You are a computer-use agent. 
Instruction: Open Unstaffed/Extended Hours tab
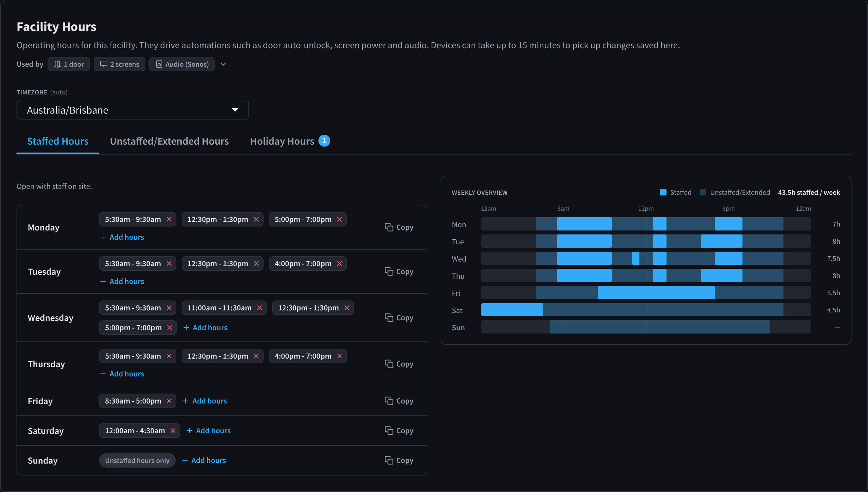pyautogui.click(x=169, y=141)
